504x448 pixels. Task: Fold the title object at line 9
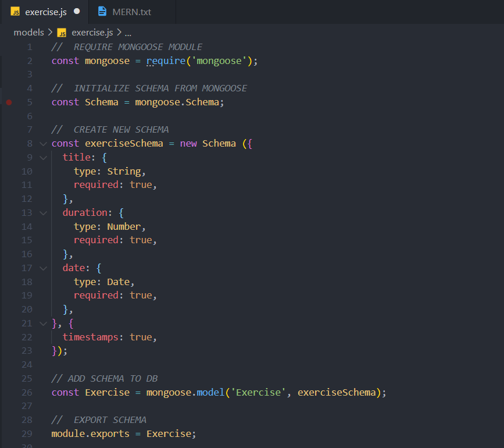(42, 158)
